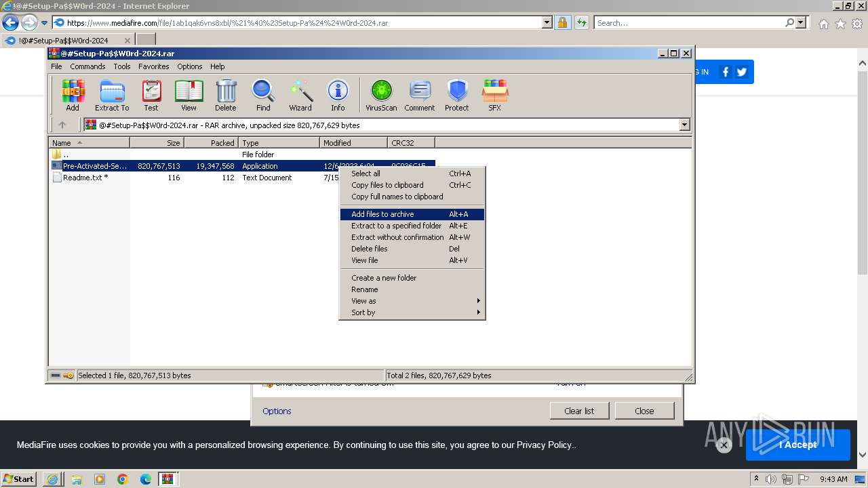Sort by Modified column header
The height and width of the screenshot is (488, 868).
(x=353, y=142)
